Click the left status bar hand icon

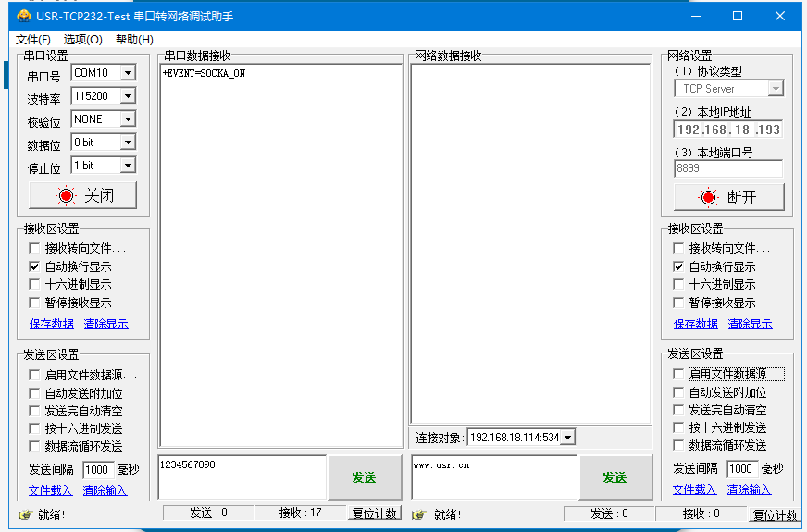click(26, 514)
